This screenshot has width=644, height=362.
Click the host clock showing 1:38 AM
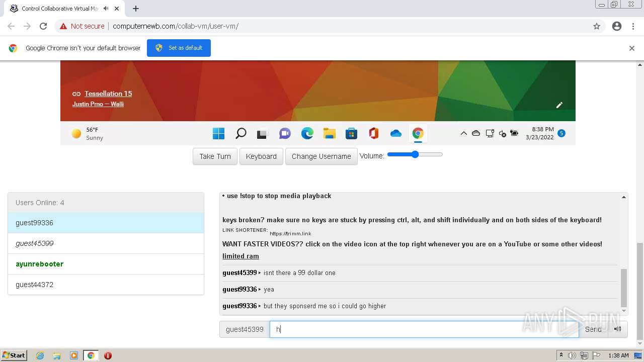pyautogui.click(x=618, y=355)
